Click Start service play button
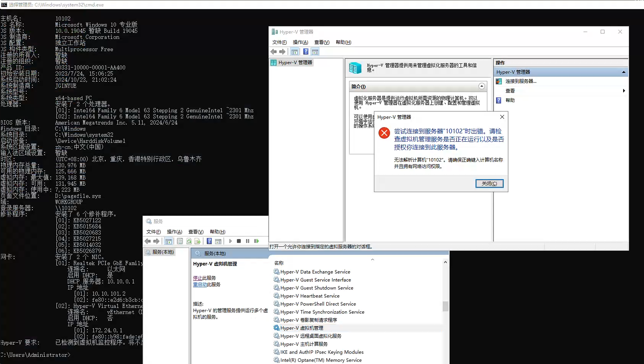The width and height of the screenshot is (644, 364). pyautogui.click(x=230, y=241)
